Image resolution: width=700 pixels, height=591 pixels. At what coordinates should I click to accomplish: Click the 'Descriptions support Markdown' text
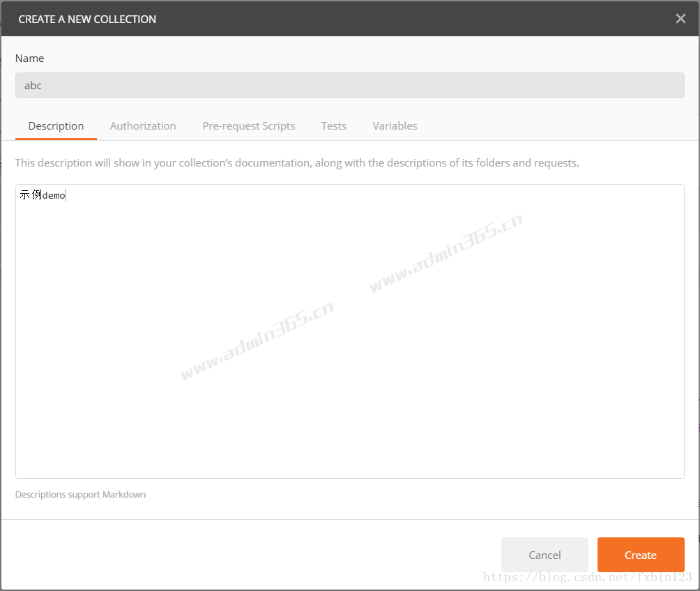80,495
